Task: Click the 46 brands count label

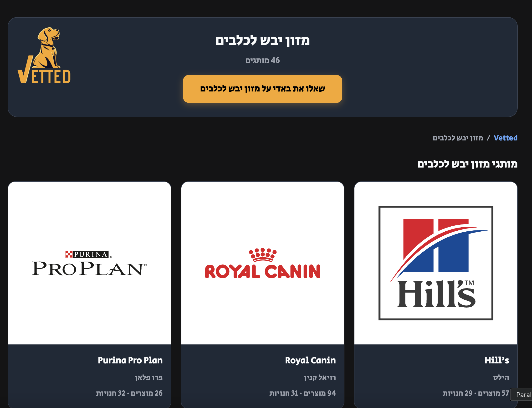Action: (262, 60)
